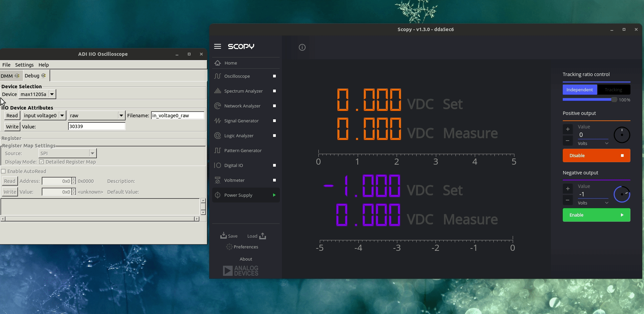Open the File menu
Viewport: 644px width, 314px height.
(x=6, y=65)
